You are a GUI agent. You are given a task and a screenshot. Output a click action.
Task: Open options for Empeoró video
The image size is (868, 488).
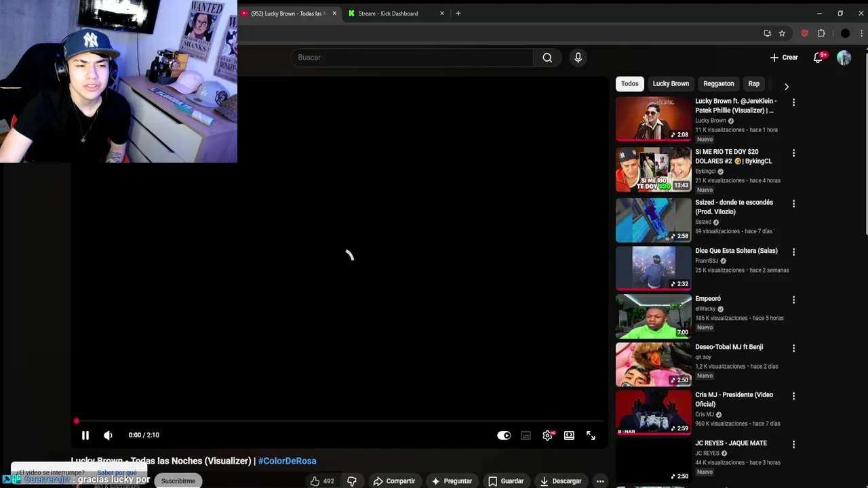pos(793,300)
